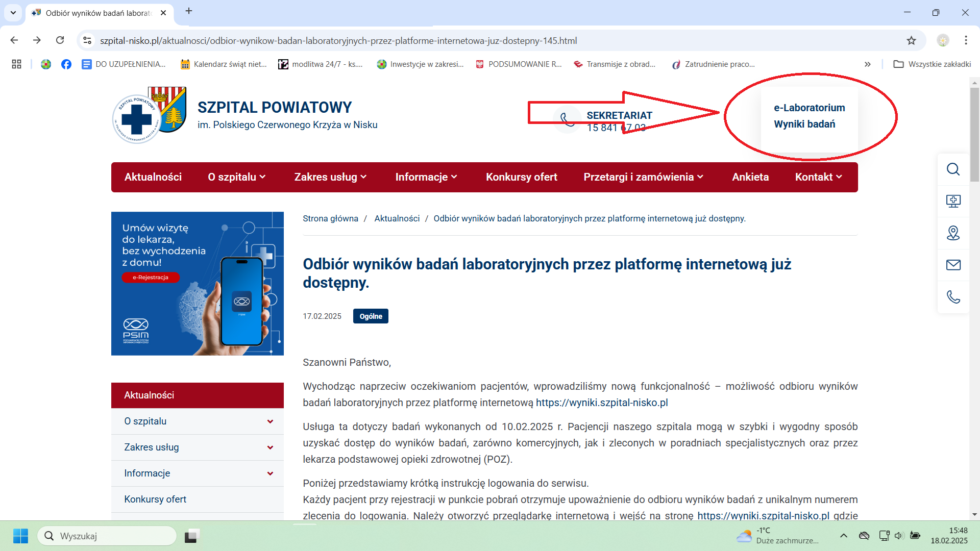Open the green globe bookmark icon
Image resolution: width=980 pixels, height=551 pixels.
[46, 64]
